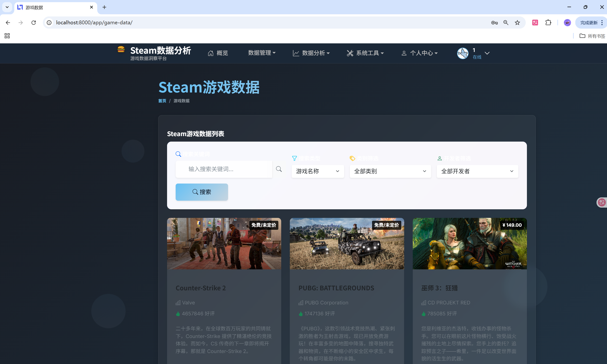Screen dimensions: 607x364
Task: Click the magnifier icon beside search input
Action: [279, 169]
